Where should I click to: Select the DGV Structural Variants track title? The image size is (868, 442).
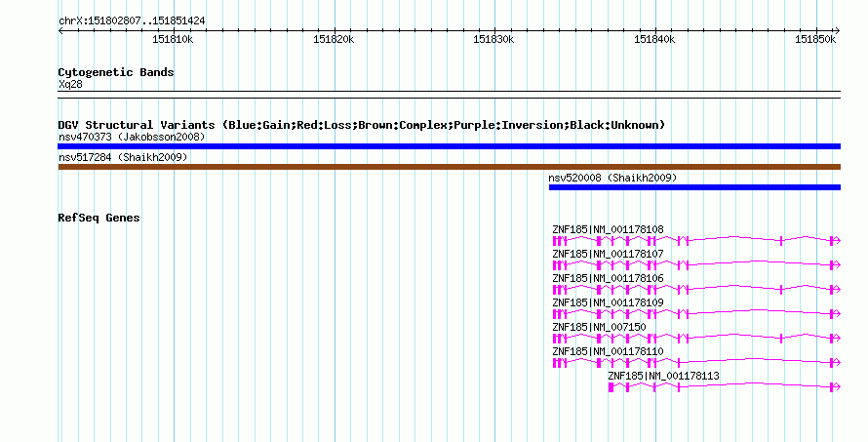pyautogui.click(x=361, y=125)
